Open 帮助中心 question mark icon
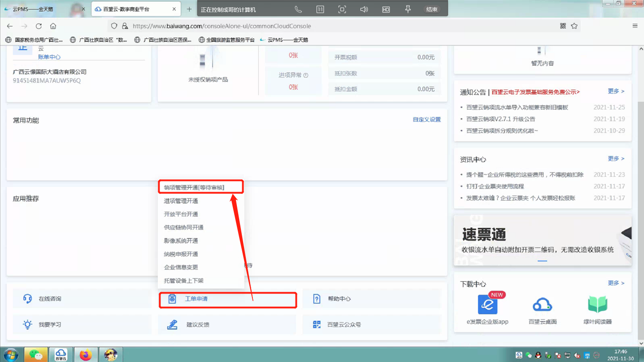Image resolution: width=644 pixels, height=362 pixels. (316, 299)
